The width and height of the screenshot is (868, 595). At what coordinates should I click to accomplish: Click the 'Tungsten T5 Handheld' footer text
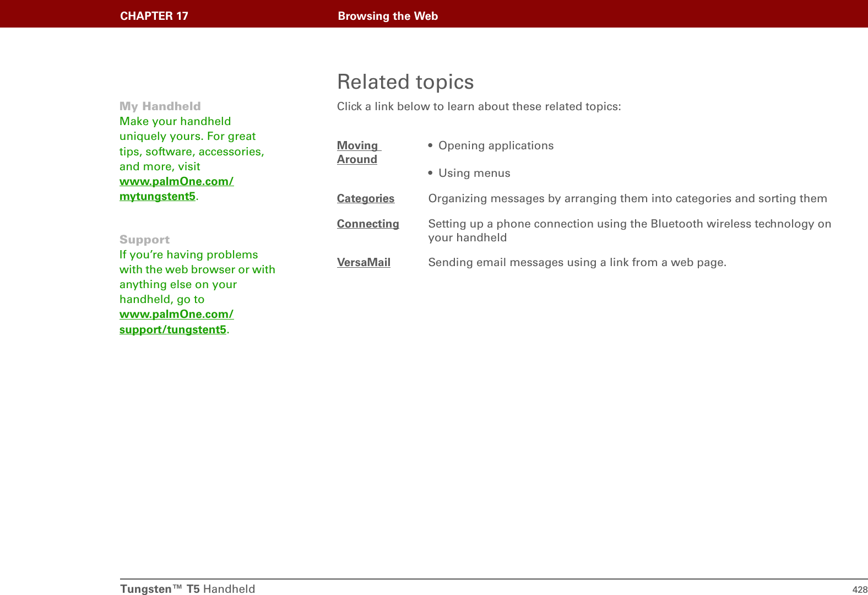[x=188, y=589]
